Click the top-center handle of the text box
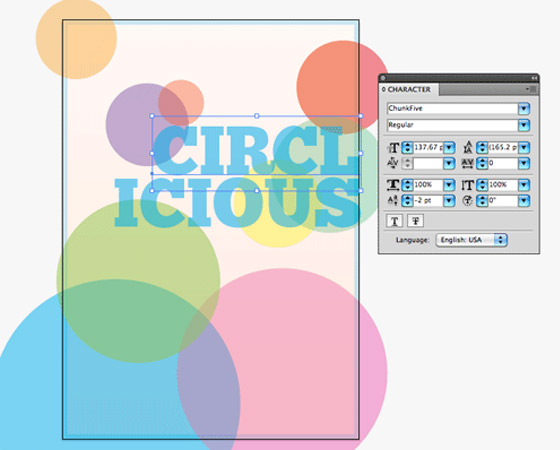The image size is (560, 450). (x=256, y=116)
